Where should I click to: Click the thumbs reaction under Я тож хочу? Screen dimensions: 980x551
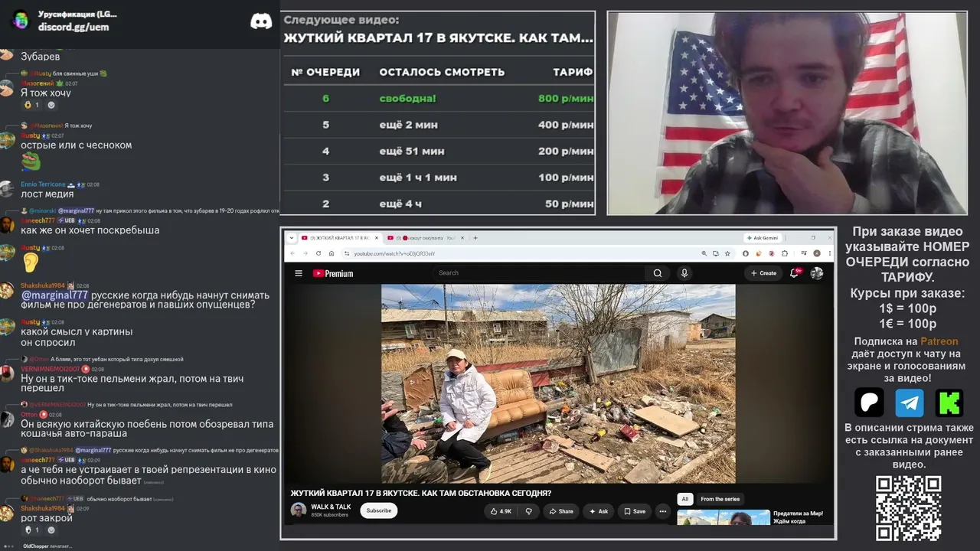coord(31,105)
